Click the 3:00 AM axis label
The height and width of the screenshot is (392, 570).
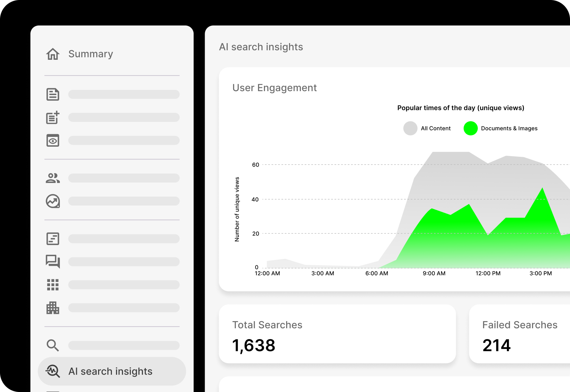click(x=323, y=273)
